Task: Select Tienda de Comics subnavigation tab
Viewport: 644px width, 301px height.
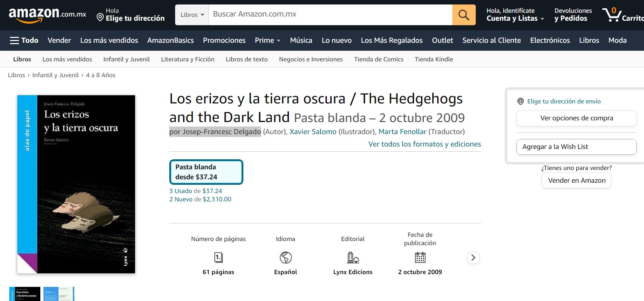Action: [x=379, y=59]
